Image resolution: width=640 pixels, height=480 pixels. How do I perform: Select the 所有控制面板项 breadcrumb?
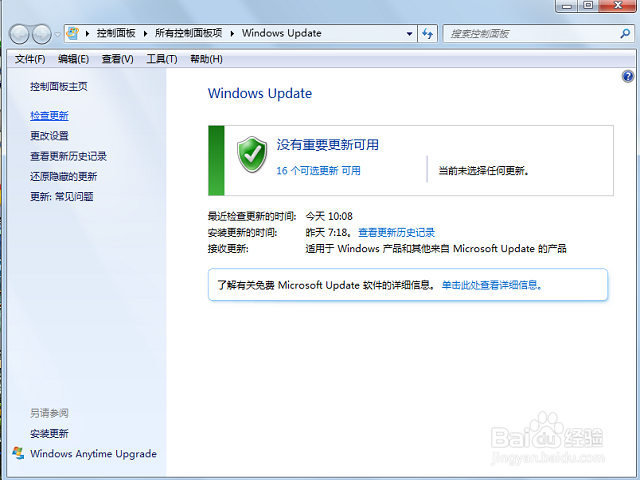pyautogui.click(x=189, y=33)
